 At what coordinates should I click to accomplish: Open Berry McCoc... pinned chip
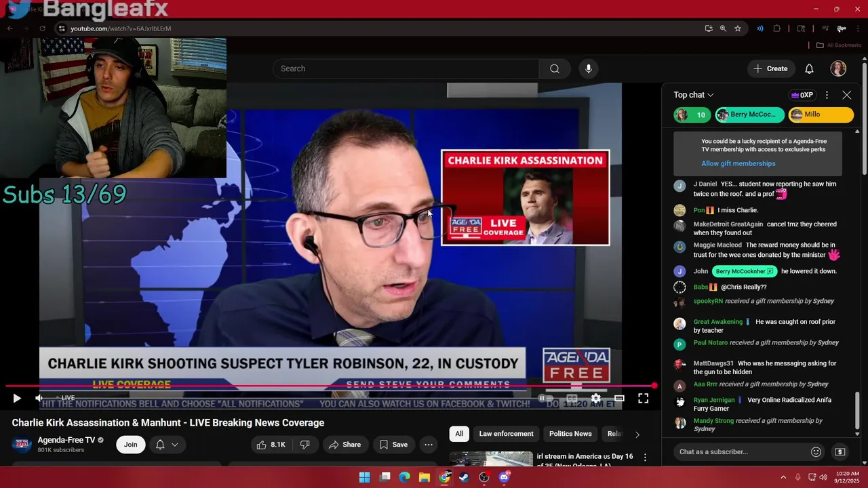pyautogui.click(x=750, y=115)
